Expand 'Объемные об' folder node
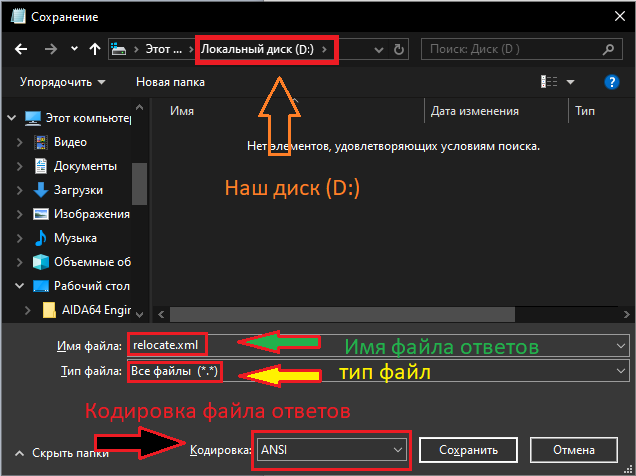The image size is (636, 476). tap(19, 262)
